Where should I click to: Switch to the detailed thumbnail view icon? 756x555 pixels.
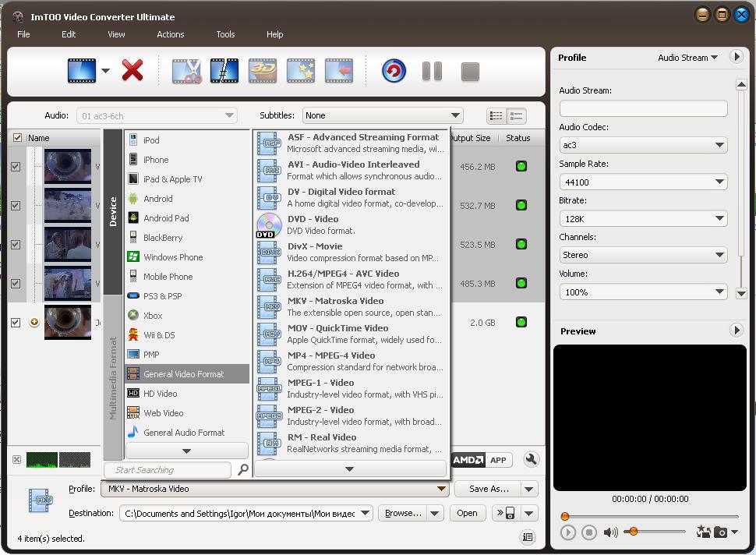coord(517,115)
